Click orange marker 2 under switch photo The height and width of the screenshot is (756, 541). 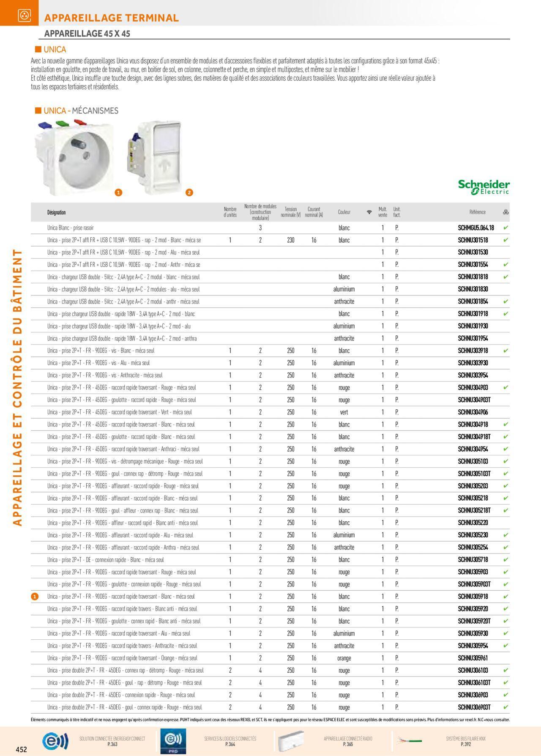(189, 192)
